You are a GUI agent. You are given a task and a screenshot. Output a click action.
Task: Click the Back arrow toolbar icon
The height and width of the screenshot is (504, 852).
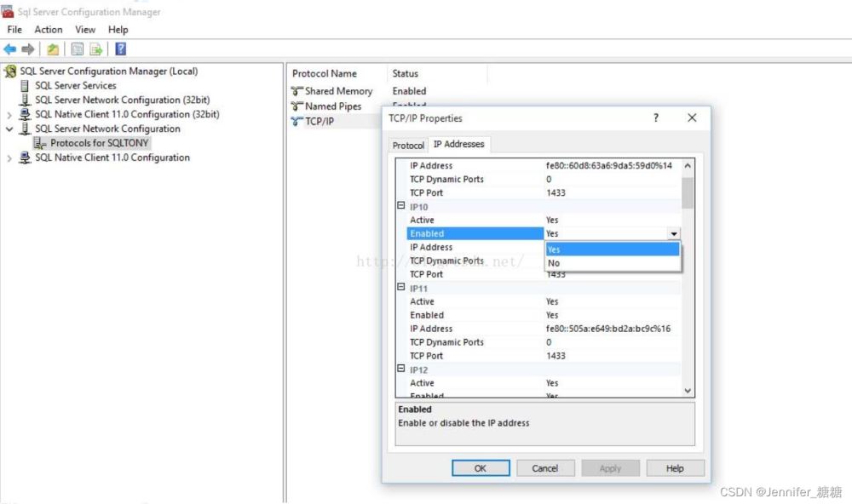9,49
